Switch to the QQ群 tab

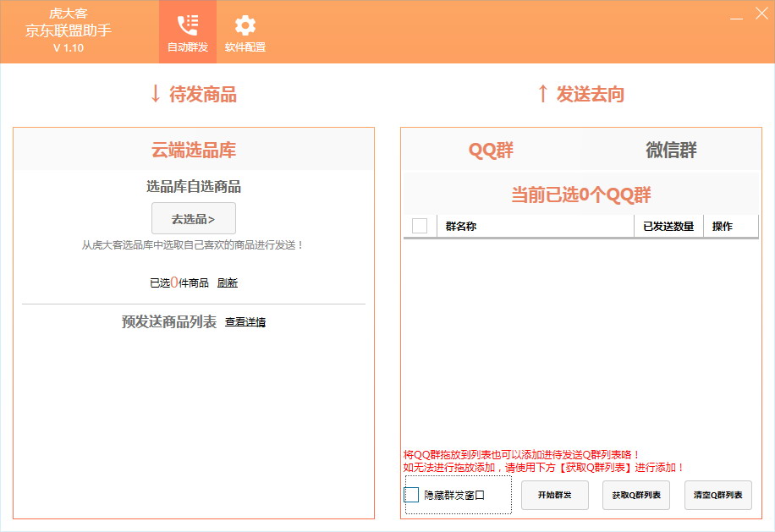491,151
